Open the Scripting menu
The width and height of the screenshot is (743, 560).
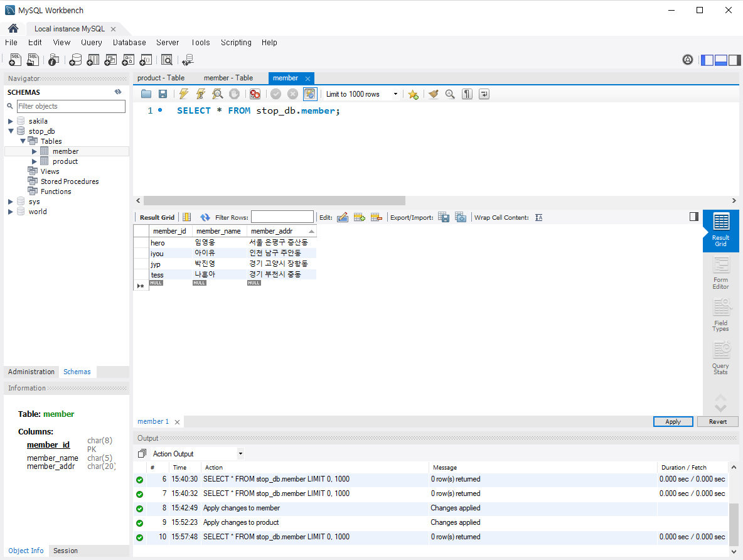[x=236, y=42]
